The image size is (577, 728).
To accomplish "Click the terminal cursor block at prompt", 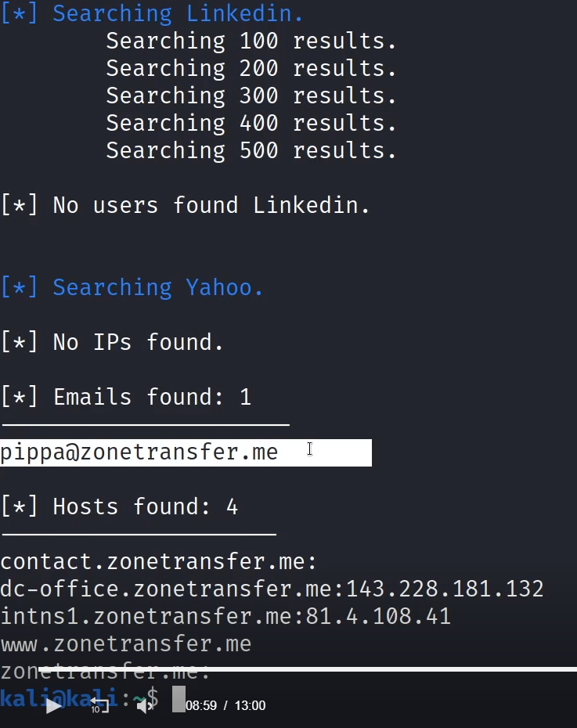I will 179,699.
